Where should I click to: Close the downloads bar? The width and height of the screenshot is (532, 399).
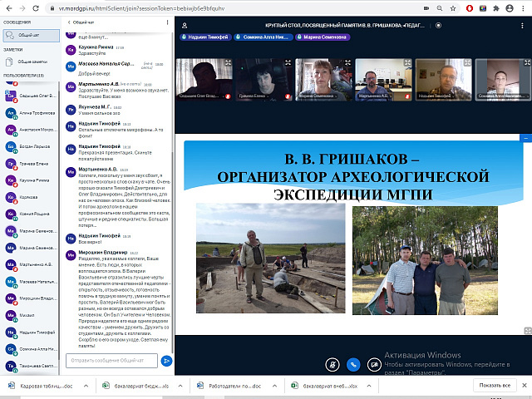525,386
